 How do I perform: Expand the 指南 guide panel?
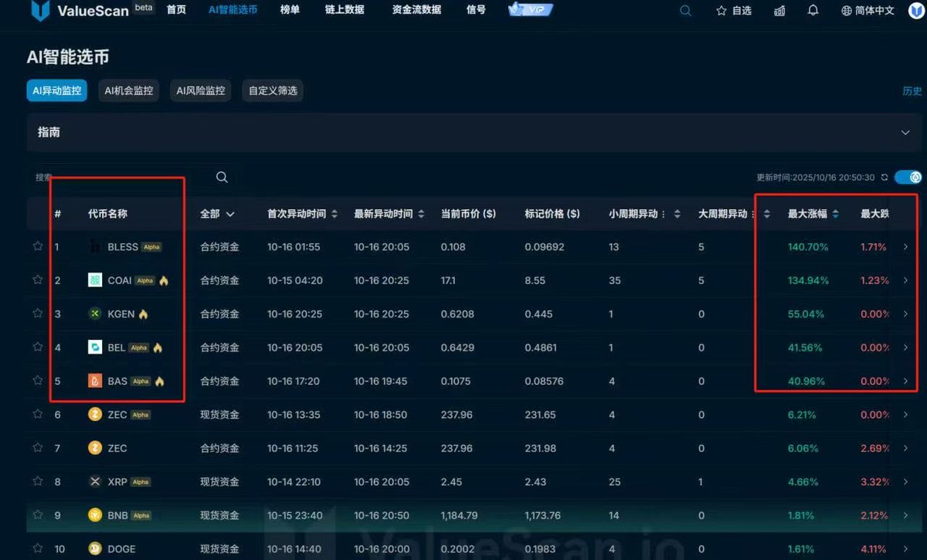[905, 132]
